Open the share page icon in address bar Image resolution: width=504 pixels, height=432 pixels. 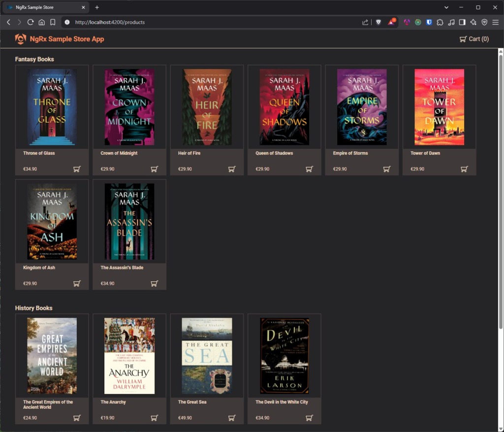point(365,22)
